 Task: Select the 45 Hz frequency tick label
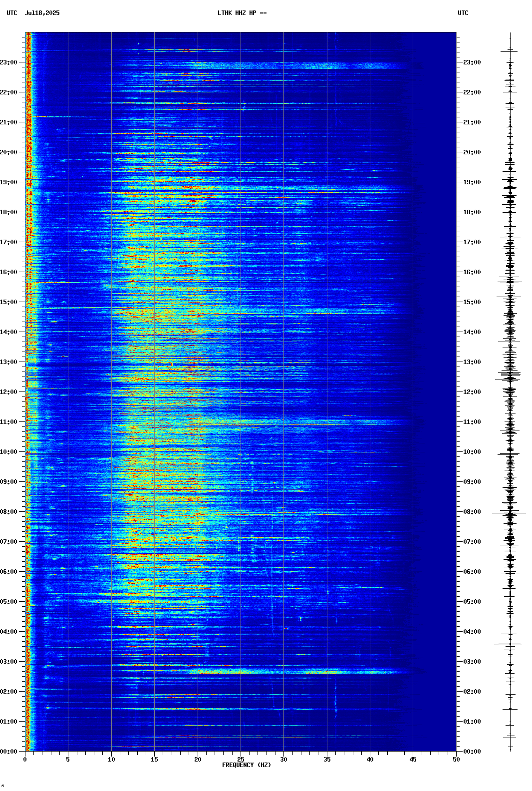(413, 760)
